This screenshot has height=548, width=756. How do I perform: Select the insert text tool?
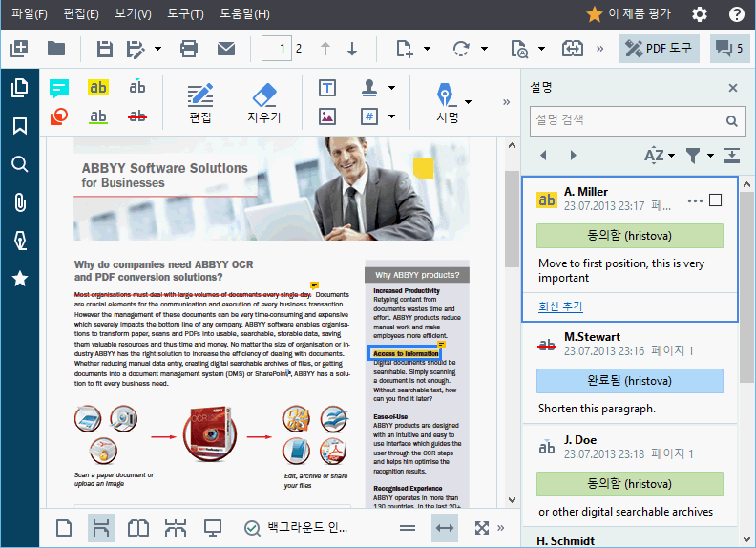[136, 87]
